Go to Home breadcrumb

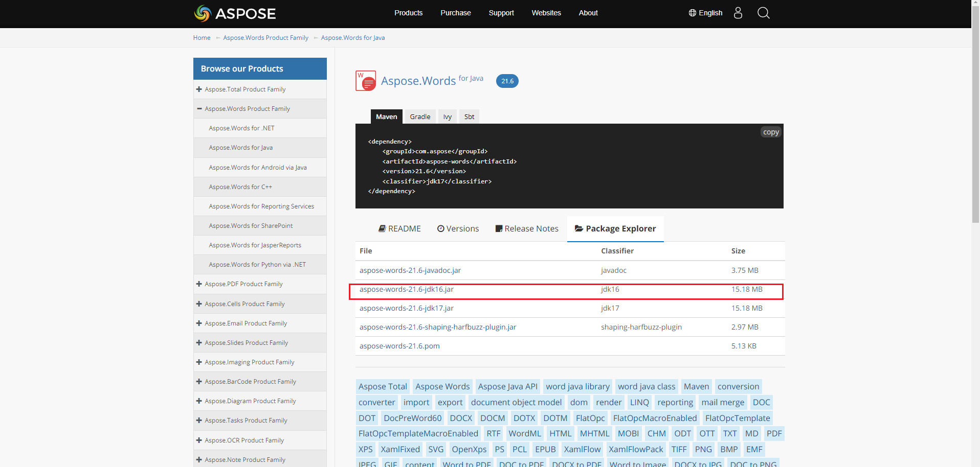202,38
